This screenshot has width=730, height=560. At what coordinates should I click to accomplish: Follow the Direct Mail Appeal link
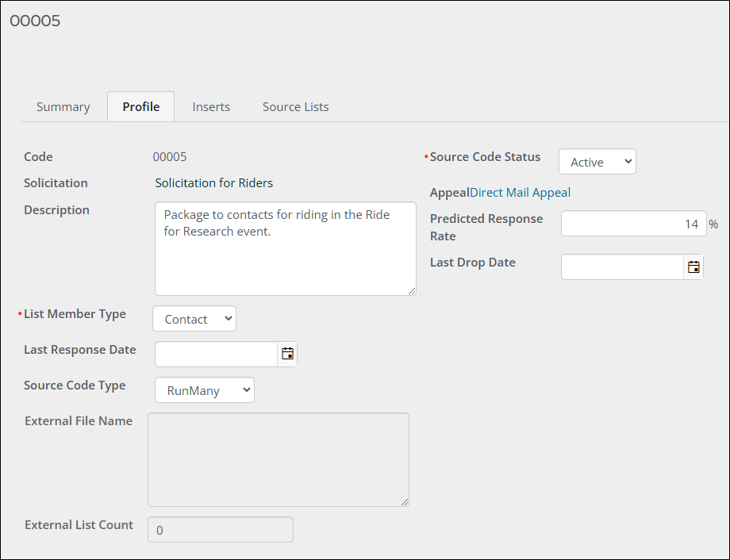coord(520,193)
